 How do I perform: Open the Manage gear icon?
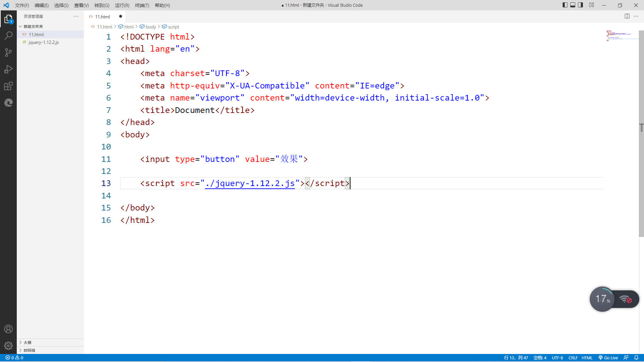point(8,346)
